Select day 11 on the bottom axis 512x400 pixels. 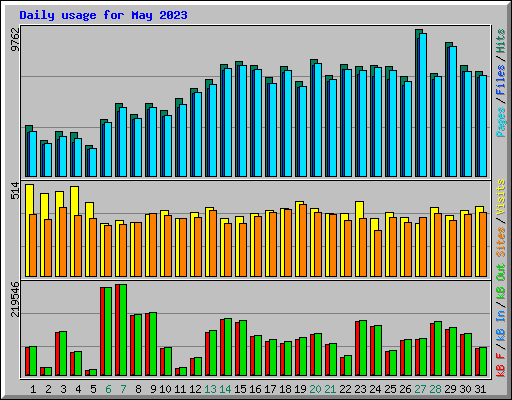tap(180, 389)
